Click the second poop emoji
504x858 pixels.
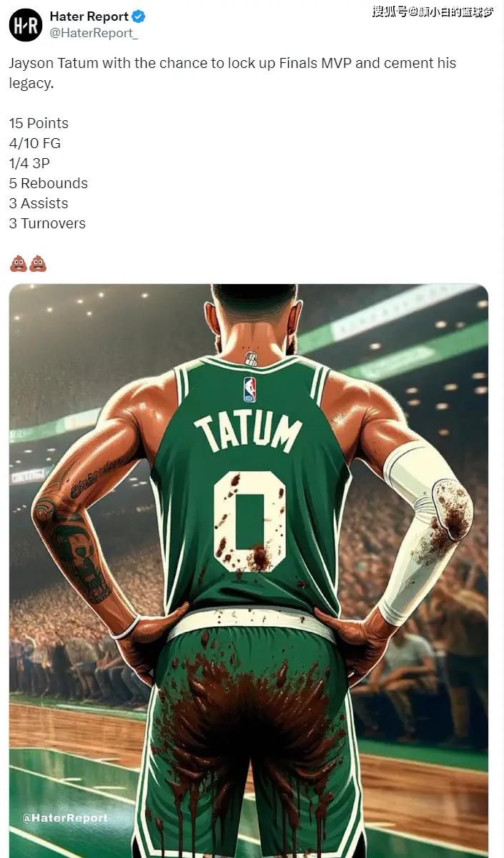[x=38, y=263]
